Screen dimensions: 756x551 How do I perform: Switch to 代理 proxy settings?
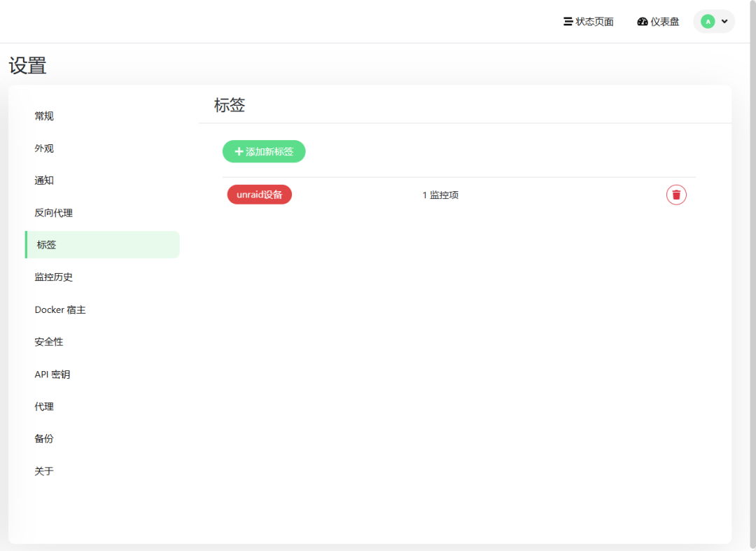tap(44, 407)
